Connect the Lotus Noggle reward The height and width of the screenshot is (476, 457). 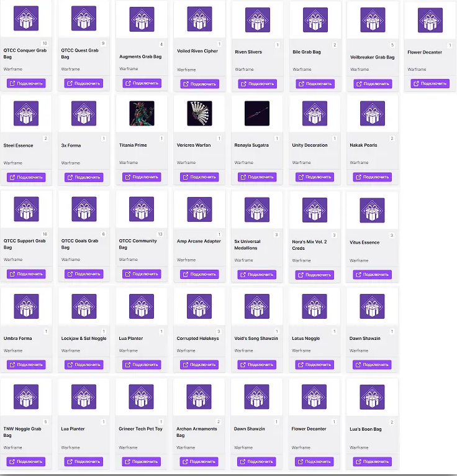[314, 365]
